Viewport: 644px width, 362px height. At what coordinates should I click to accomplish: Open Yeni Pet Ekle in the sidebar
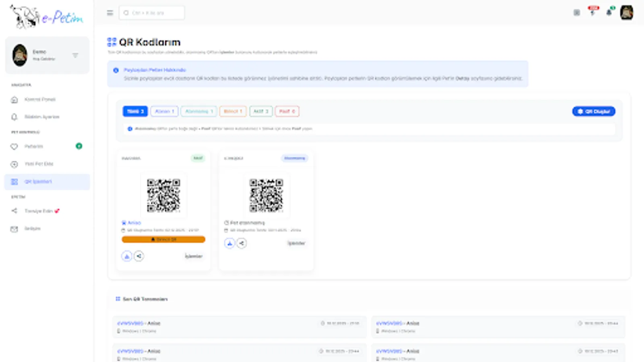[47, 164]
